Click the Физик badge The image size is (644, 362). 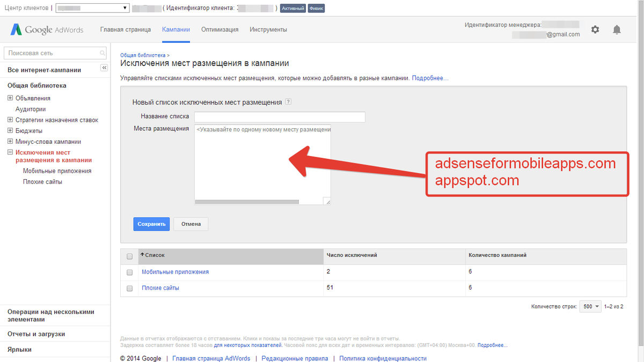316,9
